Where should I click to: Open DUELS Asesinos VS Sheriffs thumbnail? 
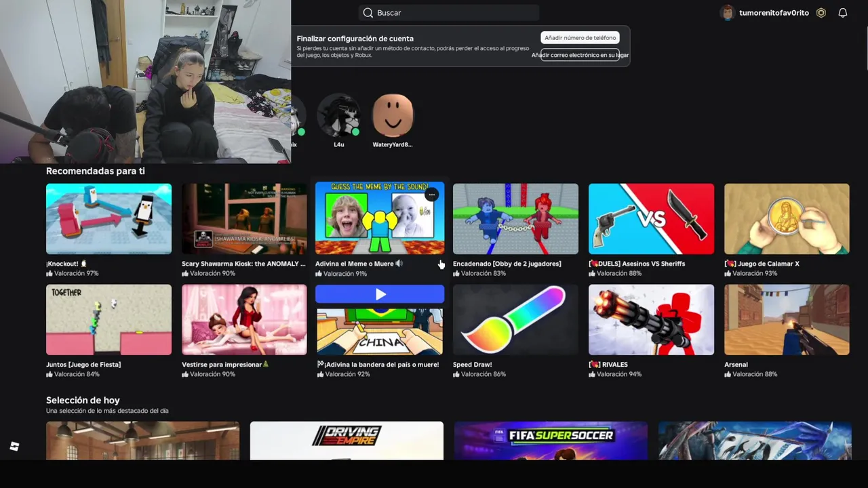tap(651, 219)
